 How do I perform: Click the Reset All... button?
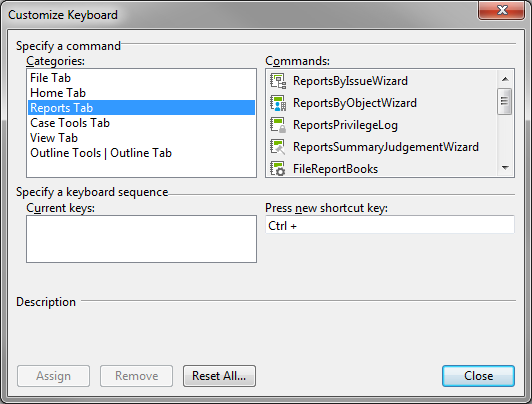click(x=219, y=376)
